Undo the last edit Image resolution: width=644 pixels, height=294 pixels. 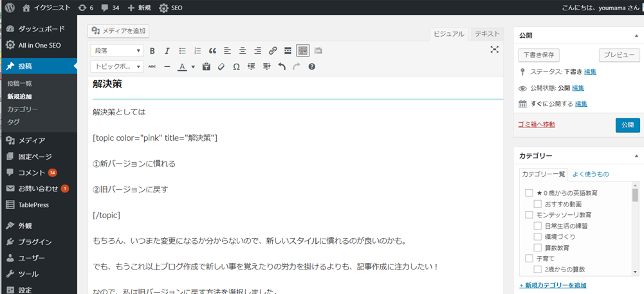click(281, 66)
